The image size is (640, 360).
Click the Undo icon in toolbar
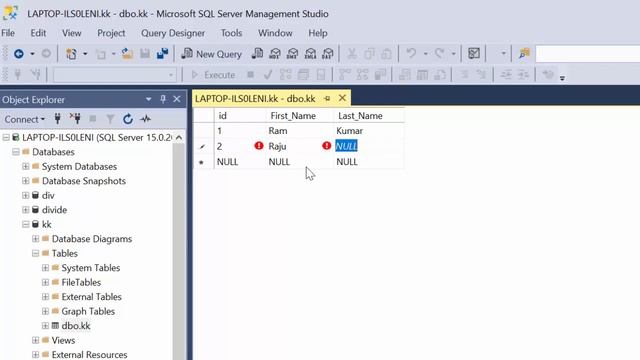pyautogui.click(x=411, y=53)
